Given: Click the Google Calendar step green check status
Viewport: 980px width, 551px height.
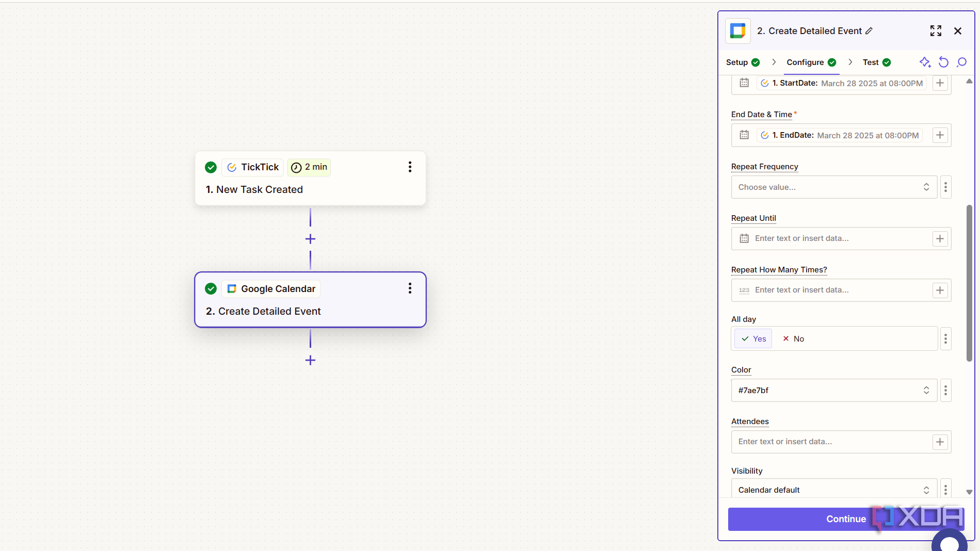Looking at the screenshot, I should pos(211,289).
